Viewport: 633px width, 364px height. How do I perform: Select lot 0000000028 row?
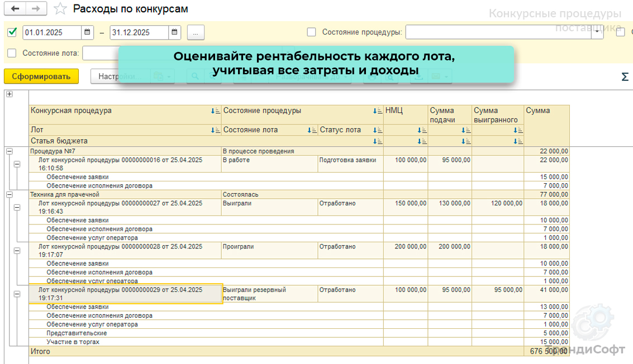(x=299, y=251)
